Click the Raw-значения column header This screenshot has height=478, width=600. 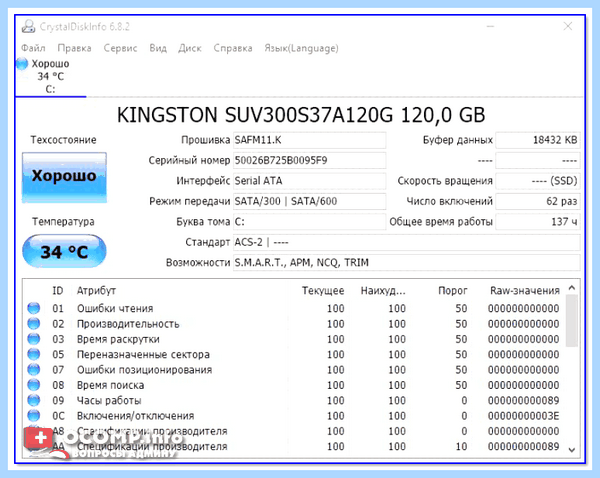(x=525, y=291)
